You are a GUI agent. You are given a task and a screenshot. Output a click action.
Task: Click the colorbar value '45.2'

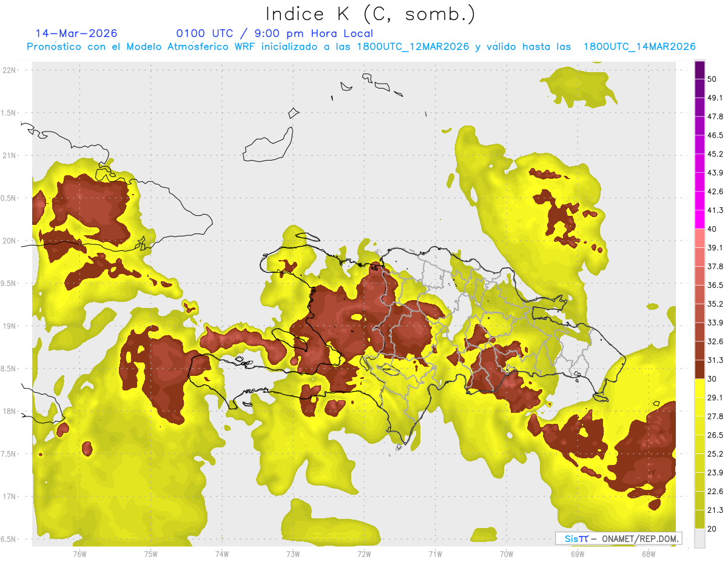click(x=715, y=154)
